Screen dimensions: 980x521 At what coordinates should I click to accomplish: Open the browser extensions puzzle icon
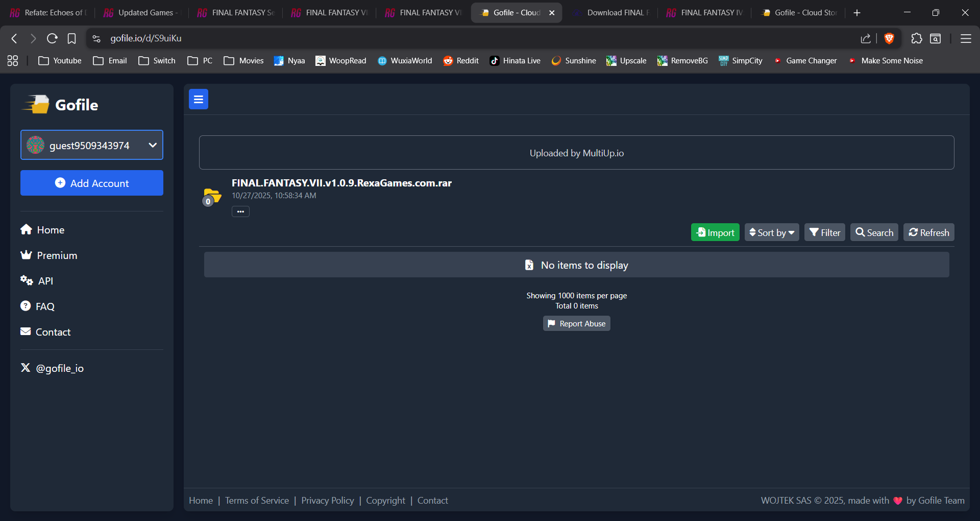(x=917, y=38)
